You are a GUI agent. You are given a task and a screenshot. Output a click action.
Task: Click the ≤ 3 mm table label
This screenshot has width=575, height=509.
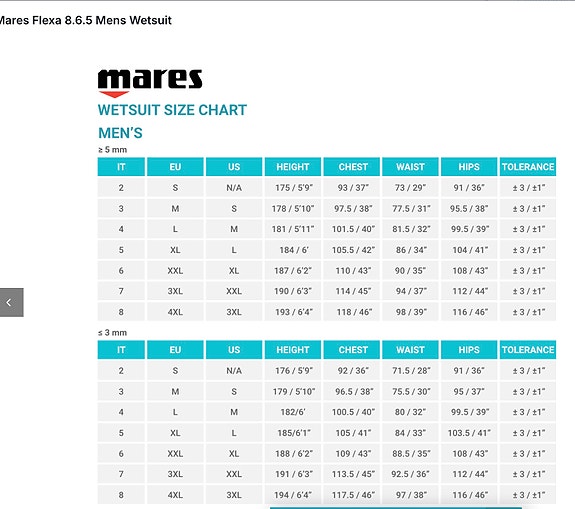pyautogui.click(x=113, y=333)
